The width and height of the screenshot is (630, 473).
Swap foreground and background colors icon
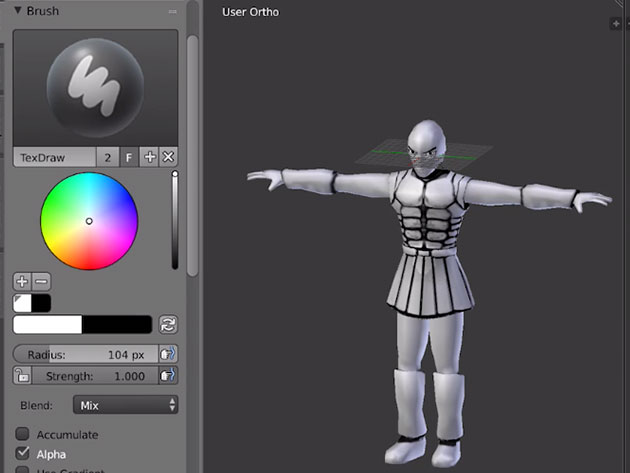pos(168,325)
